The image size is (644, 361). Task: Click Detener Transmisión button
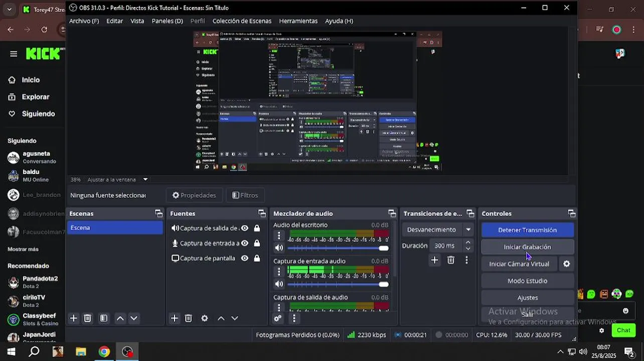527,230
